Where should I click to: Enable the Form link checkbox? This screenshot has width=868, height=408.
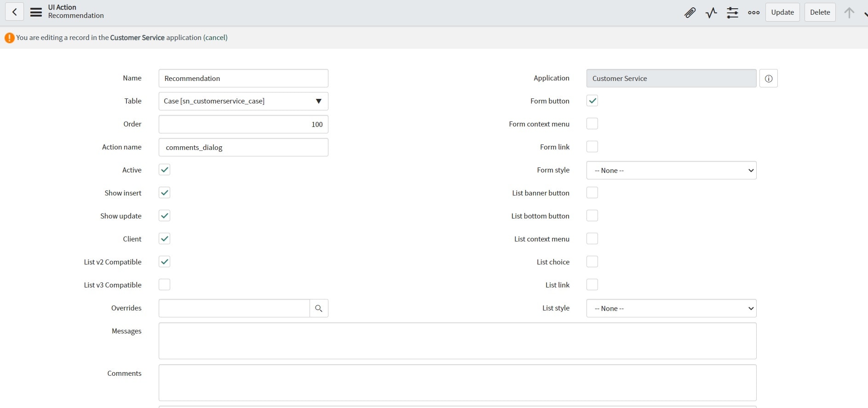pyautogui.click(x=592, y=147)
